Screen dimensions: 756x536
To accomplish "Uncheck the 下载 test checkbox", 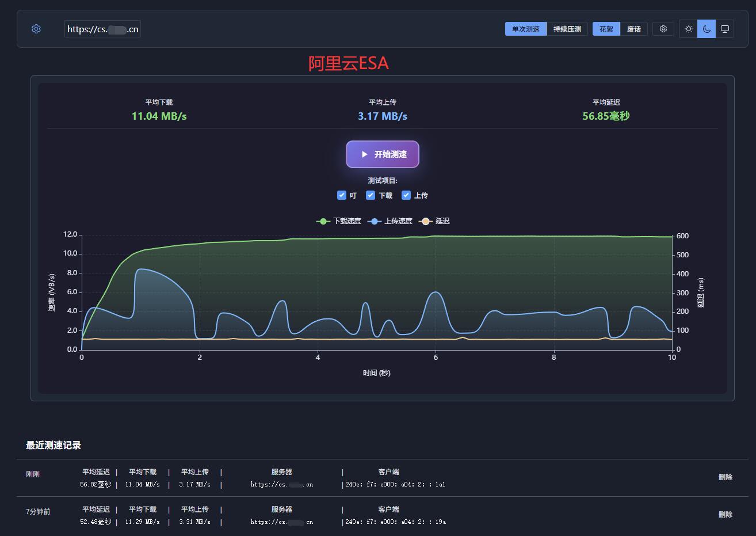I will (371, 195).
